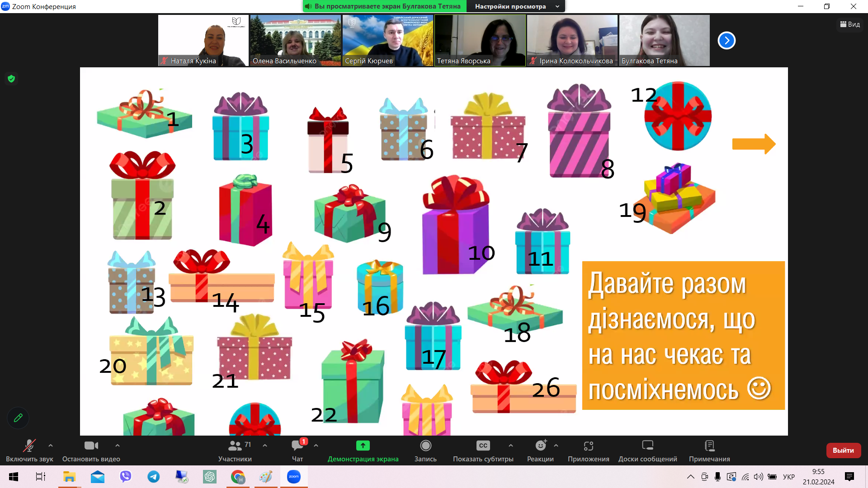This screenshot has height=488, width=868.
Task: Stop camera with Остановить видео
Action: click(91, 446)
